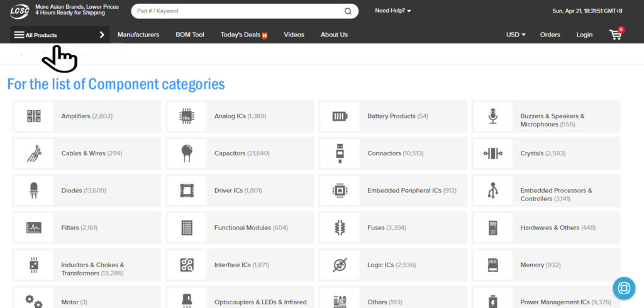
Task: Click the Inductors & Chokes icon
Action: coord(34,265)
